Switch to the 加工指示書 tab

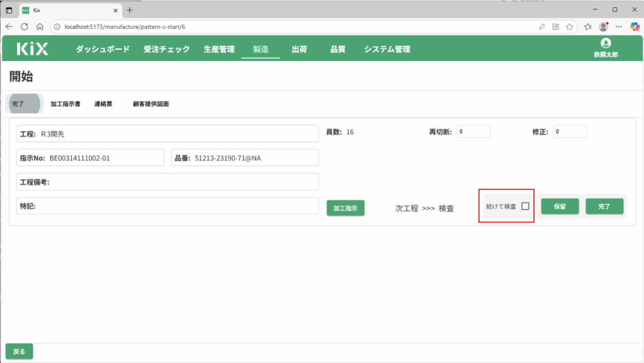(x=65, y=104)
